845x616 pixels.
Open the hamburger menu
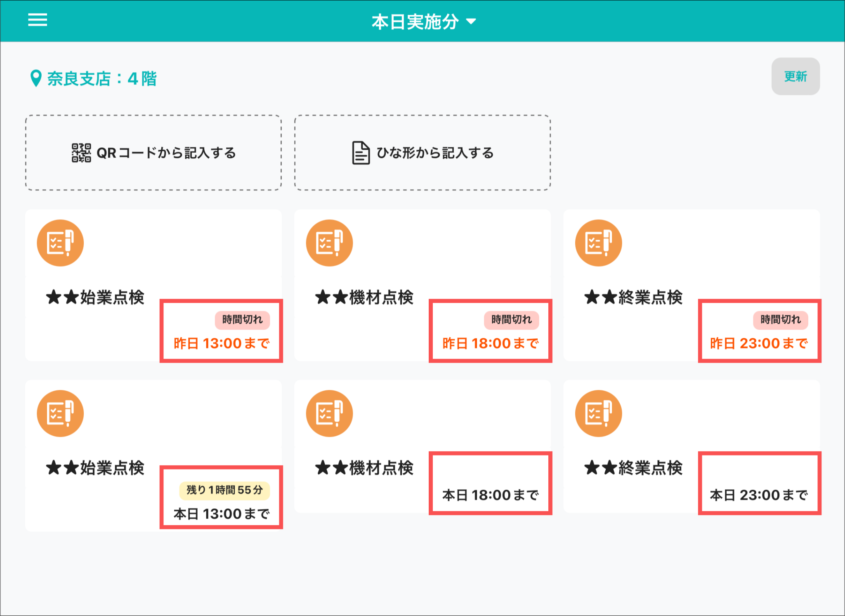click(x=38, y=20)
